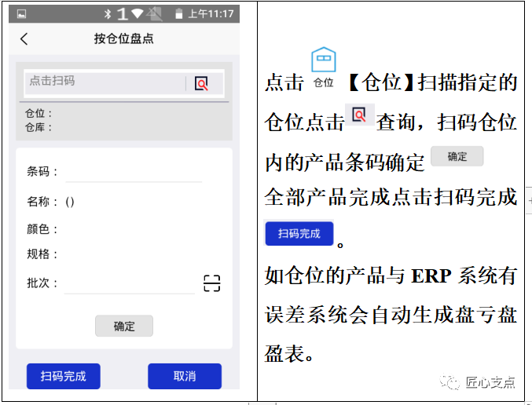The height and width of the screenshot is (405, 532).
Task: Select the 批次 batch input field
Action: 130,283
